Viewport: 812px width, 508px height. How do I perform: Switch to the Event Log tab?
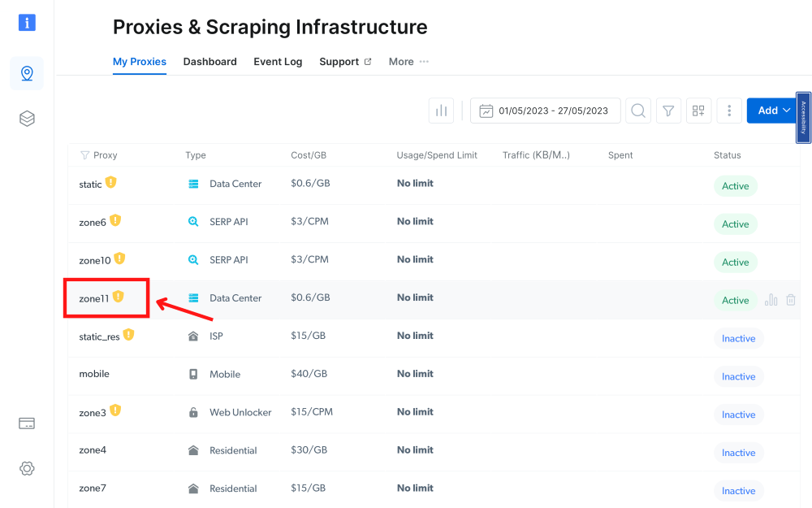(x=278, y=62)
